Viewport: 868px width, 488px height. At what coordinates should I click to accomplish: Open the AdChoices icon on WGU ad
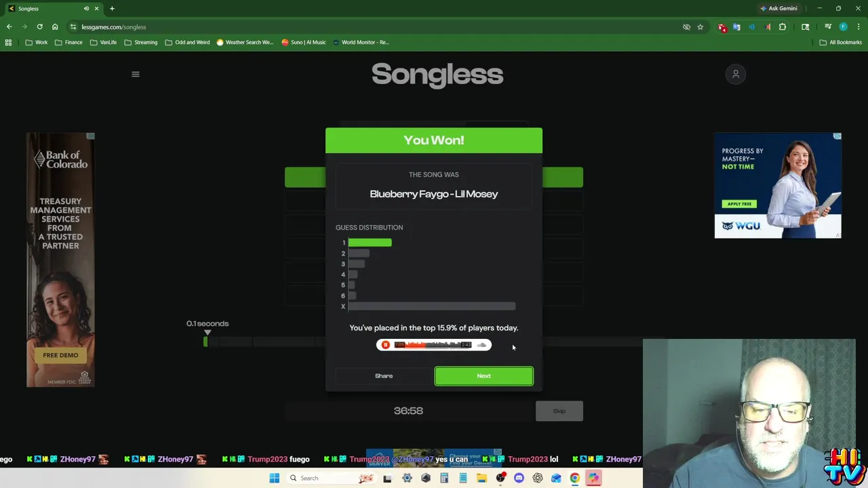click(837, 136)
